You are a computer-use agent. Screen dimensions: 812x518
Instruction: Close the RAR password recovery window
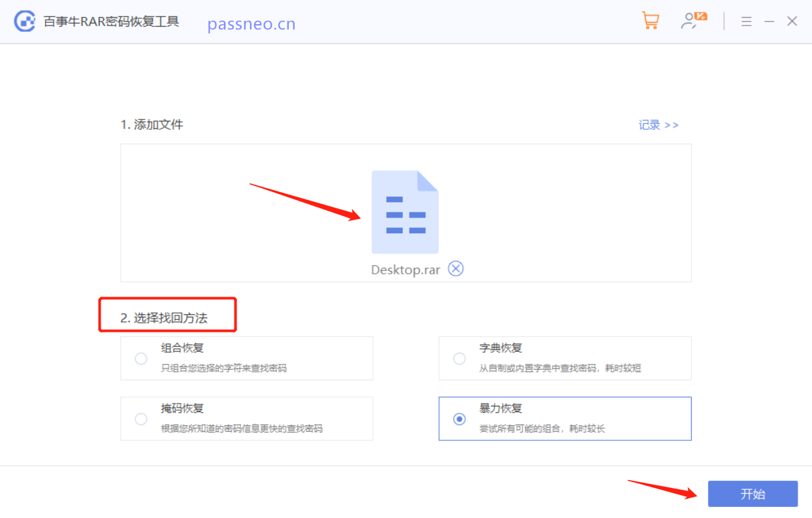[x=792, y=22]
